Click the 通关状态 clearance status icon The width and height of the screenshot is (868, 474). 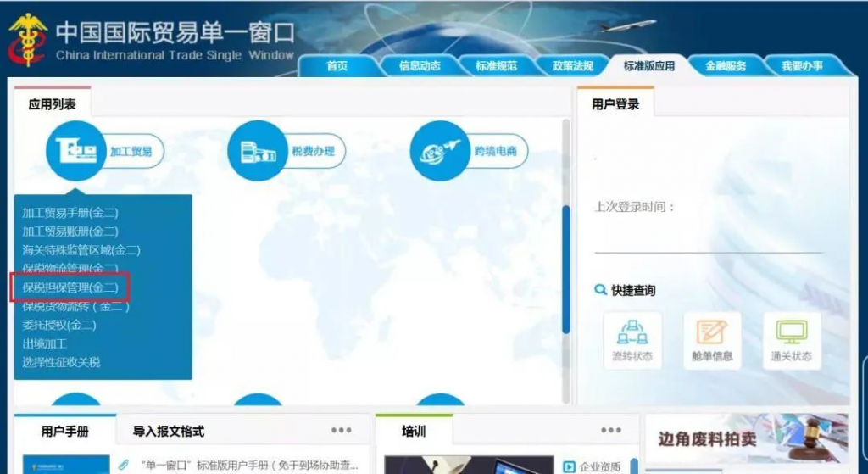[792, 341]
